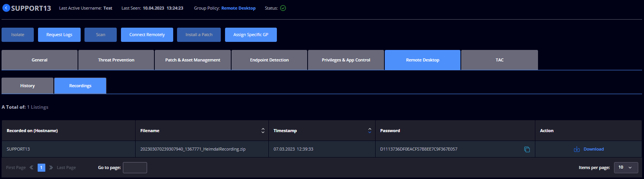Image resolution: width=644 pixels, height=179 pixels.
Task: Click Last Seen value 10.04.2023 13:24:23
Action: (x=163, y=8)
